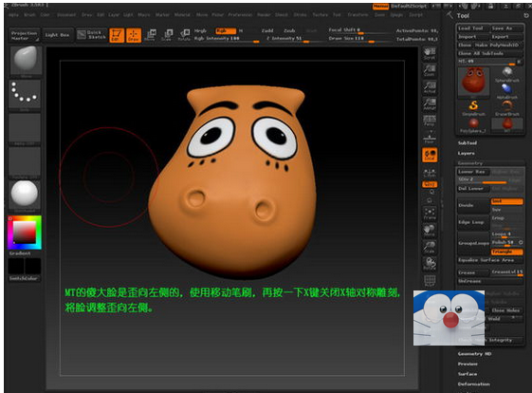532x393 pixels.
Task: Open the Brush menu
Action: [x=29, y=15]
